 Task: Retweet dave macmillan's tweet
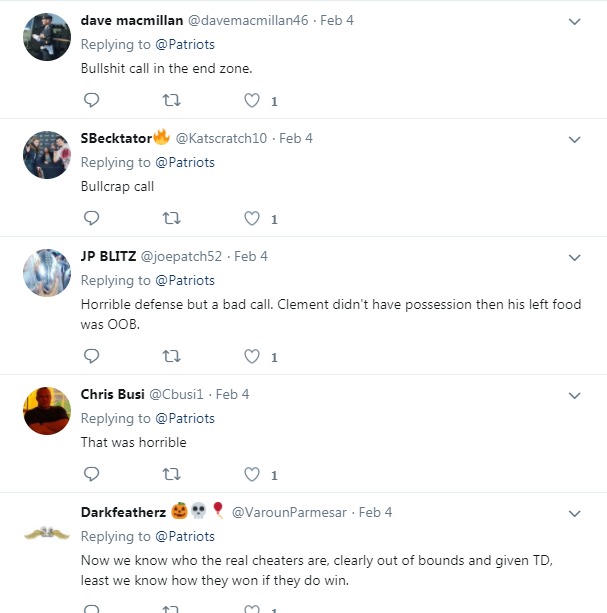click(172, 100)
